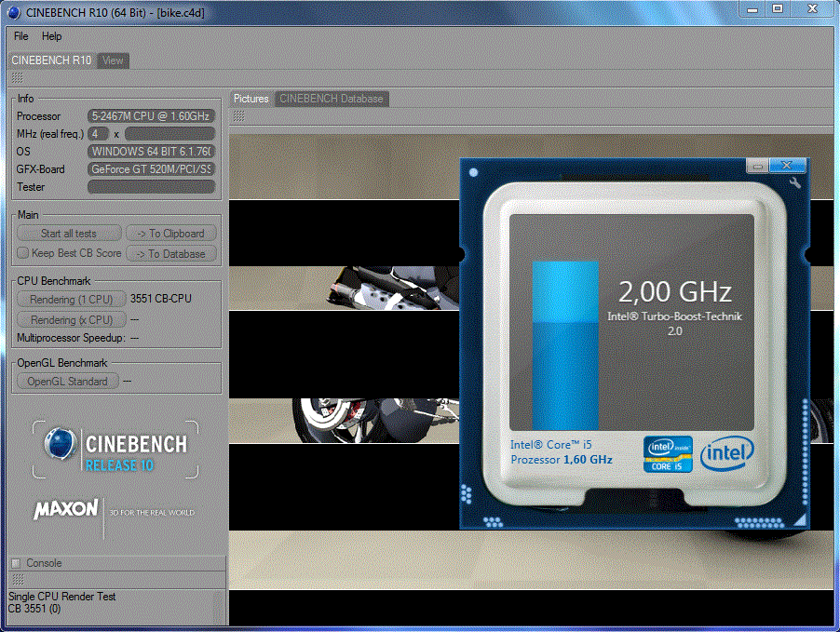Click the CINEBENCH title bar app icon
The height and width of the screenshot is (632, 840).
click(x=14, y=12)
